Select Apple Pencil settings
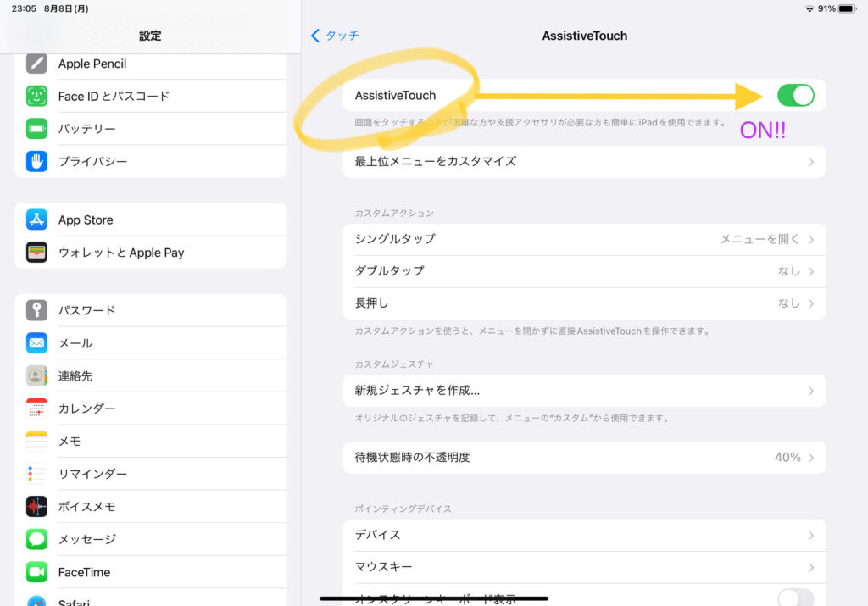 151,64
